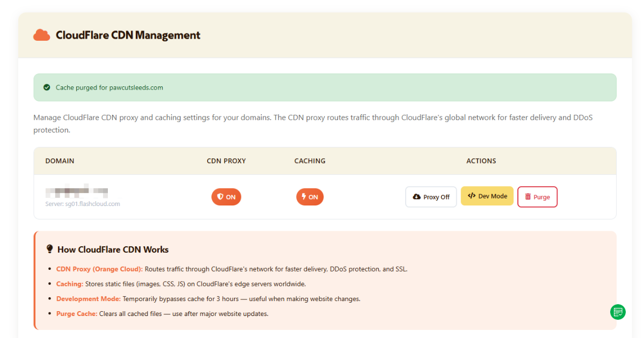Click the ACTIONS column header
This screenshot has height=338, width=644.
pyautogui.click(x=481, y=161)
